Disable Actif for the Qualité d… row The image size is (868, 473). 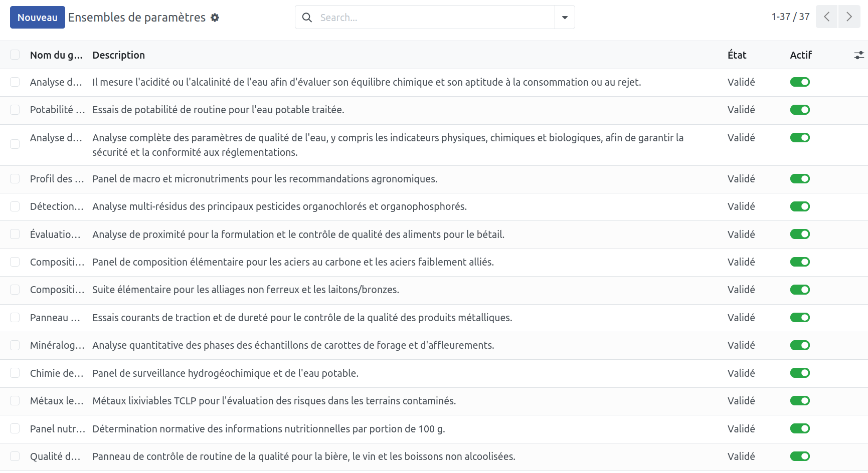[x=800, y=456]
